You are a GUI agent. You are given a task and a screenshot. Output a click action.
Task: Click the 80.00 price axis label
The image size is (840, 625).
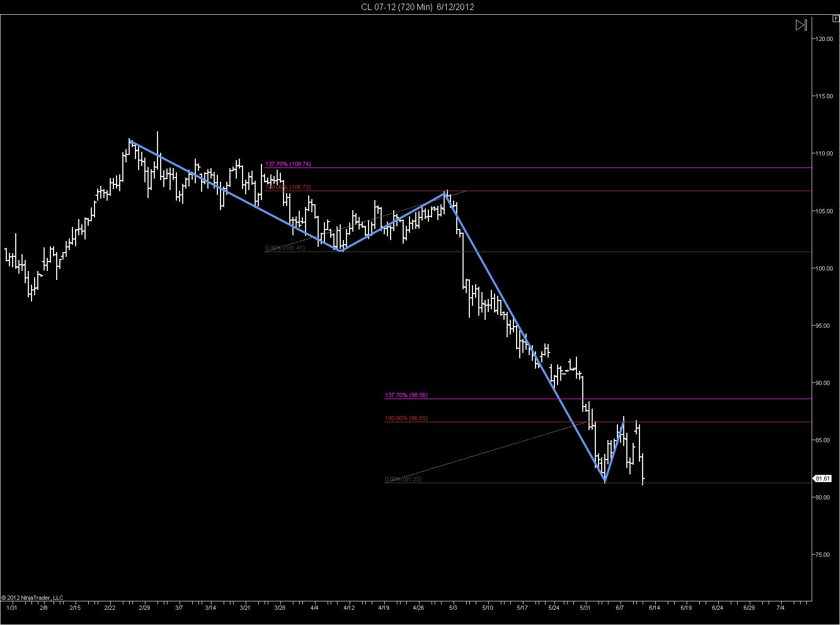coord(823,497)
